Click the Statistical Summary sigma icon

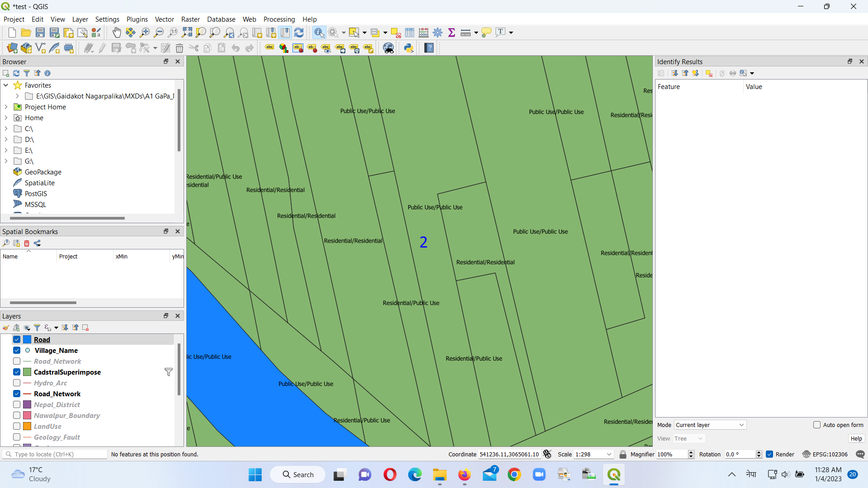tap(451, 33)
